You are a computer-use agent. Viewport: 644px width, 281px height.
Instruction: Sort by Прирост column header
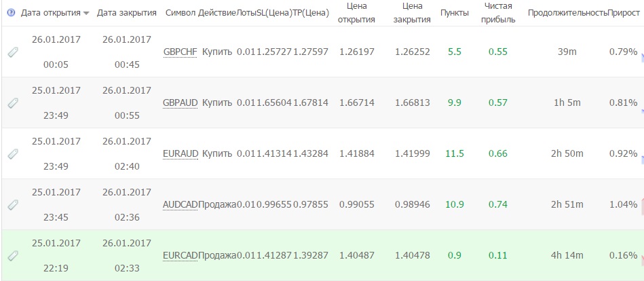(x=624, y=13)
